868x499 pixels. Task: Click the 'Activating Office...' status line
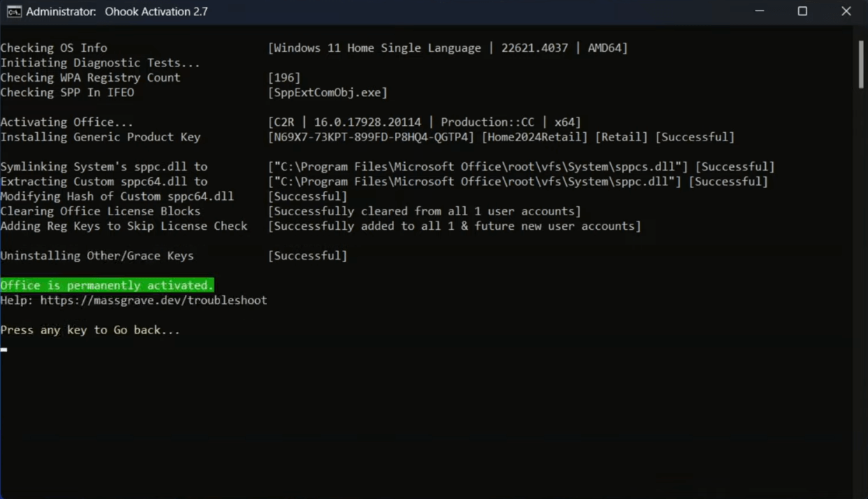67,122
